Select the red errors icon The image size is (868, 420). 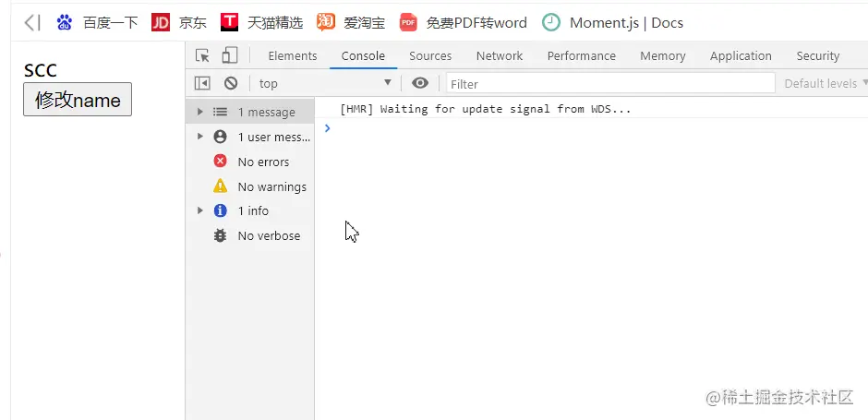click(221, 161)
